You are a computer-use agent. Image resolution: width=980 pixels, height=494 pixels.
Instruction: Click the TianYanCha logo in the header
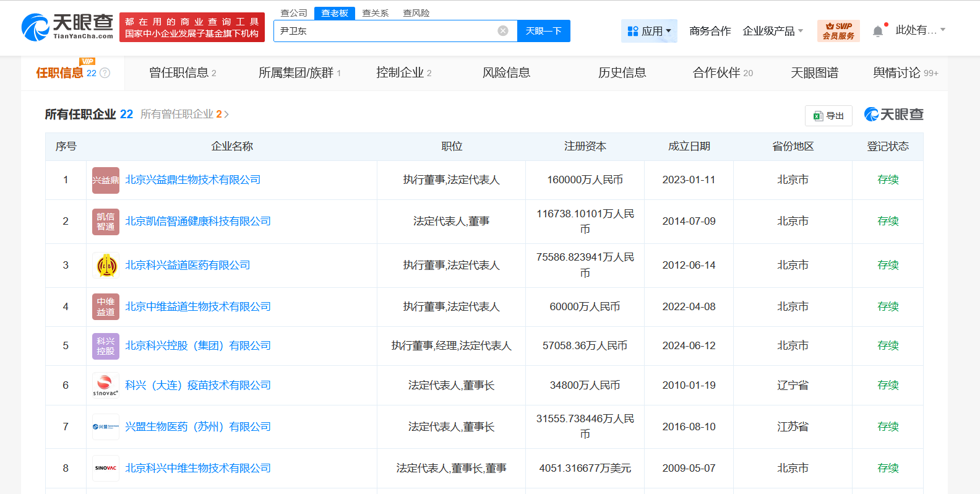67,27
